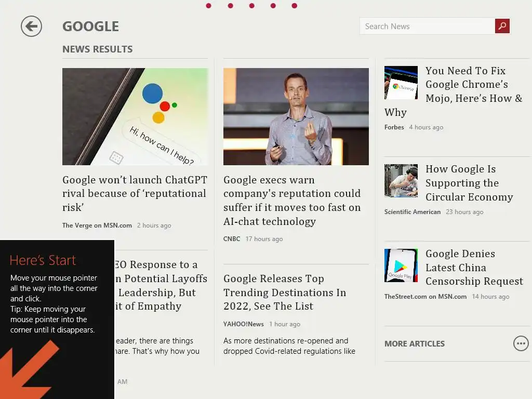Open the Google Assistant article image
Image resolution: width=532 pixels, height=399 pixels.
pos(135,116)
